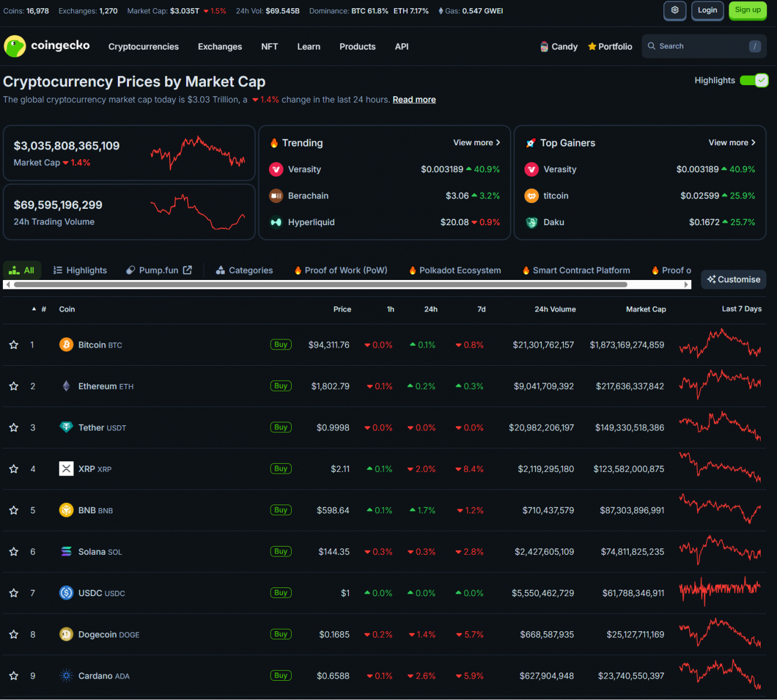Click the Dogecoin coin icon

pyautogui.click(x=66, y=634)
